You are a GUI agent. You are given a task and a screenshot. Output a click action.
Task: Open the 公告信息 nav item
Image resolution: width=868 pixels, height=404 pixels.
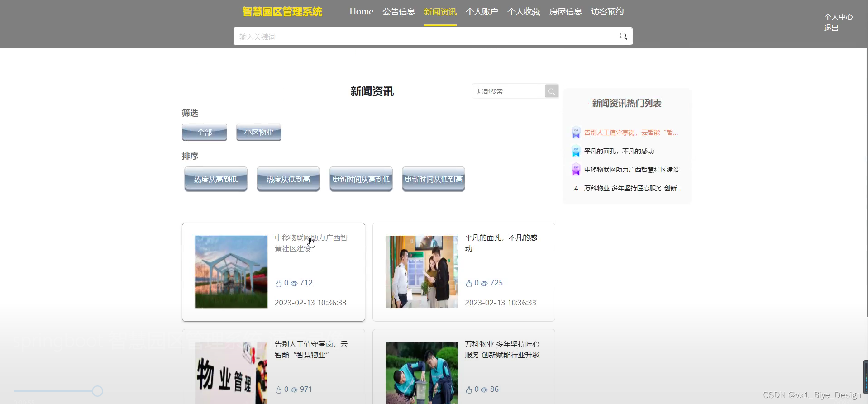(399, 12)
